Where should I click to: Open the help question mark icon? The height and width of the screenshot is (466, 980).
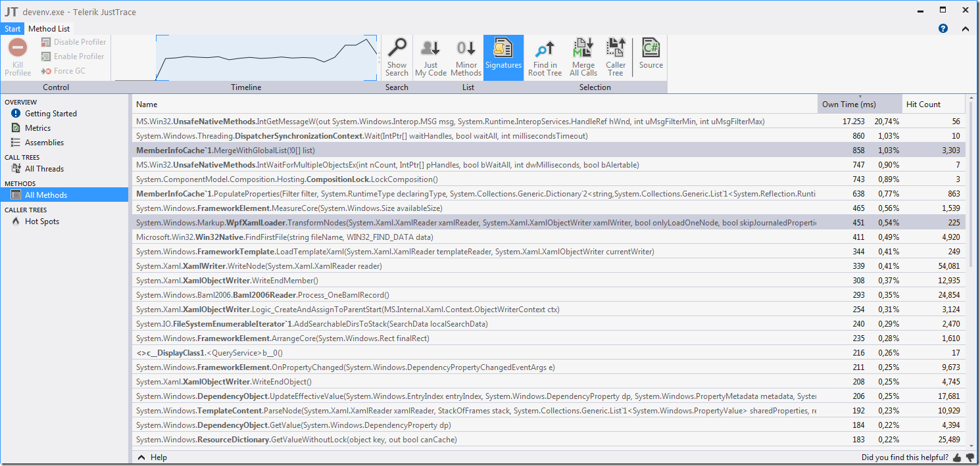click(x=943, y=29)
